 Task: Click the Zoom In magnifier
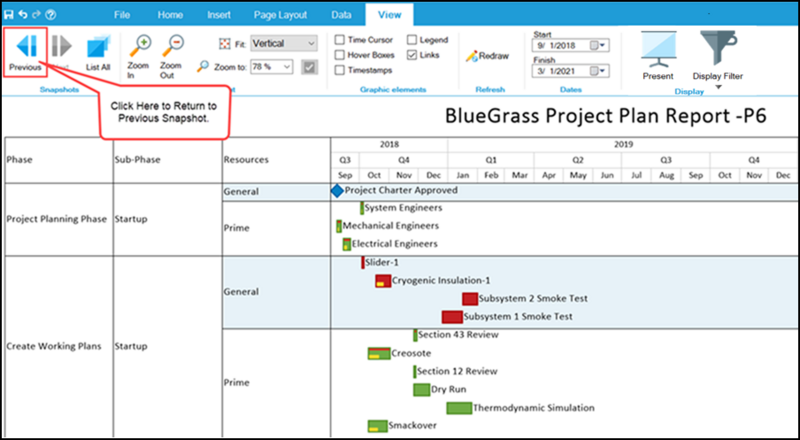[x=139, y=46]
